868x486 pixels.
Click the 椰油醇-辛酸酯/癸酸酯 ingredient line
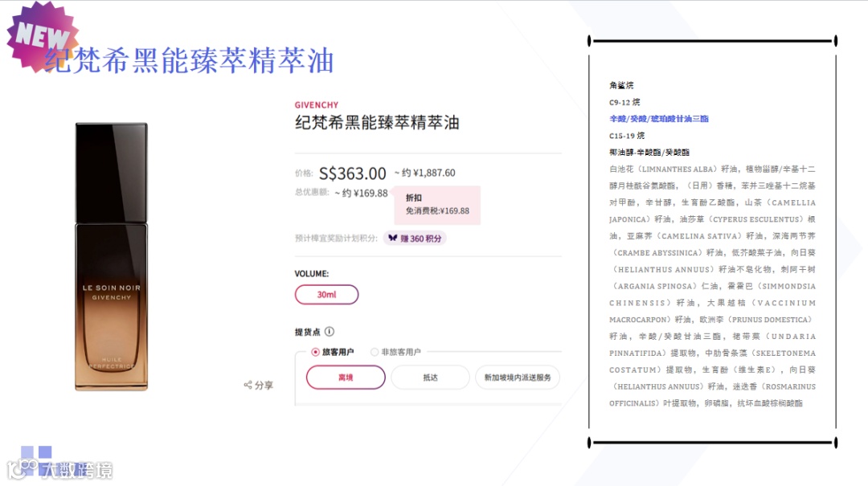point(649,152)
